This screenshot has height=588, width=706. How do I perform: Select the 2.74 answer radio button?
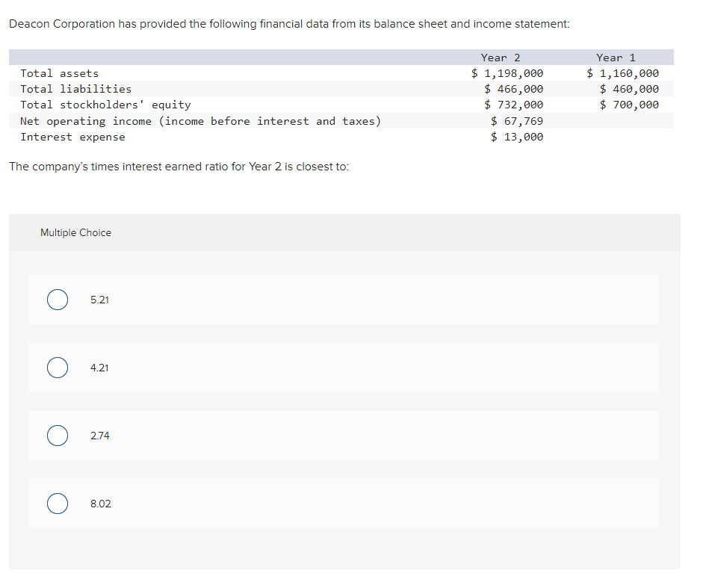(x=58, y=436)
